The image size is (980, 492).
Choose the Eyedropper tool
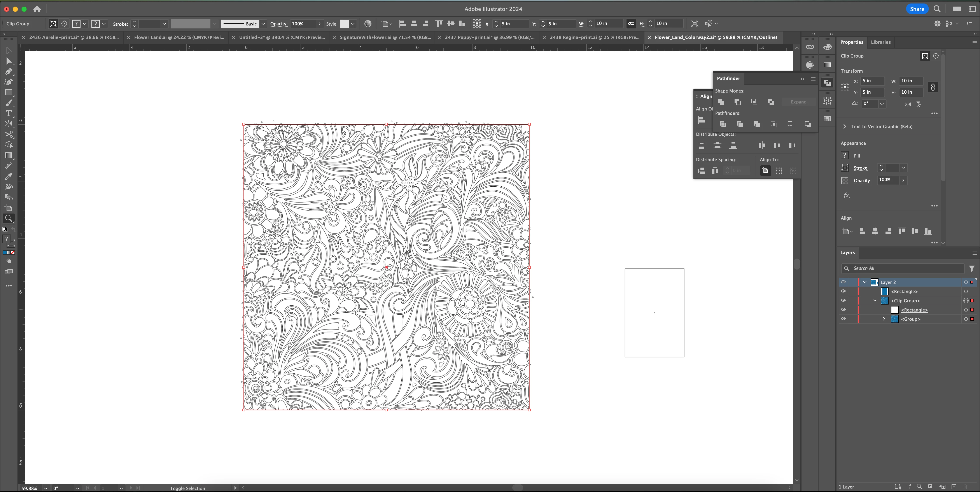point(8,176)
